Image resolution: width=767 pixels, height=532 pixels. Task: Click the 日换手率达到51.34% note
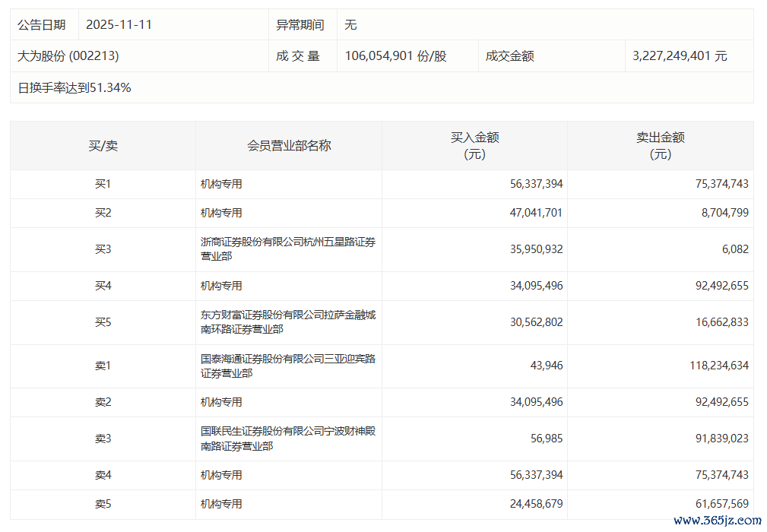74,87
